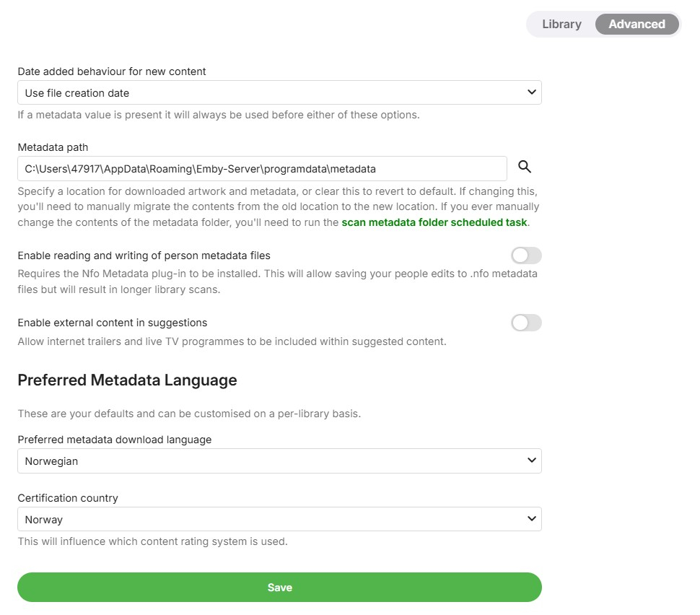Click the 'Certification country' label text
The height and width of the screenshot is (615, 700).
click(x=68, y=498)
